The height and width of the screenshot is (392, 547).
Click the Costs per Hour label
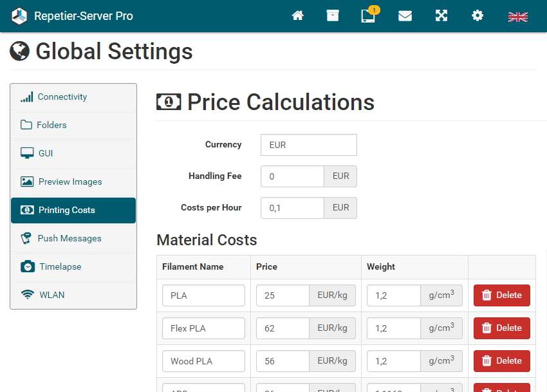(211, 208)
